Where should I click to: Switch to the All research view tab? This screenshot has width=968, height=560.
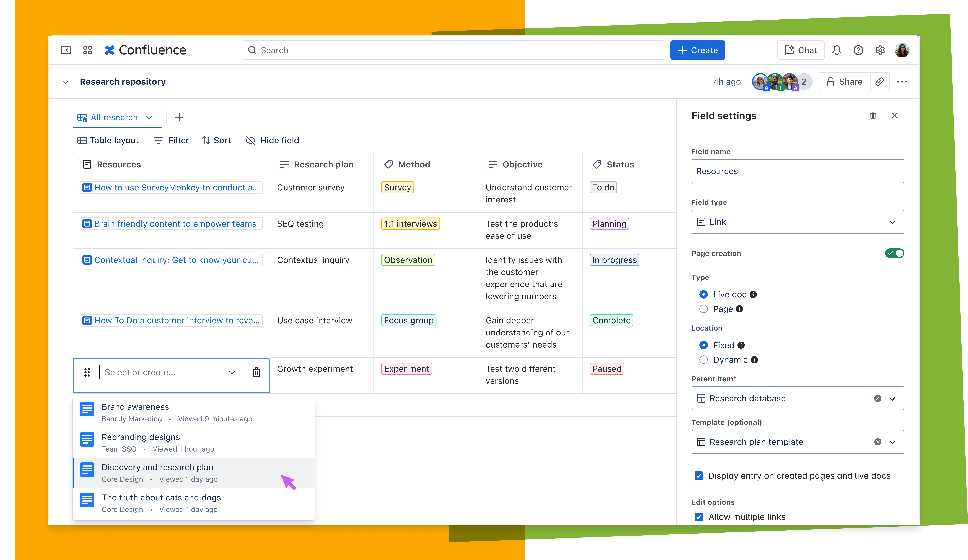click(x=114, y=117)
